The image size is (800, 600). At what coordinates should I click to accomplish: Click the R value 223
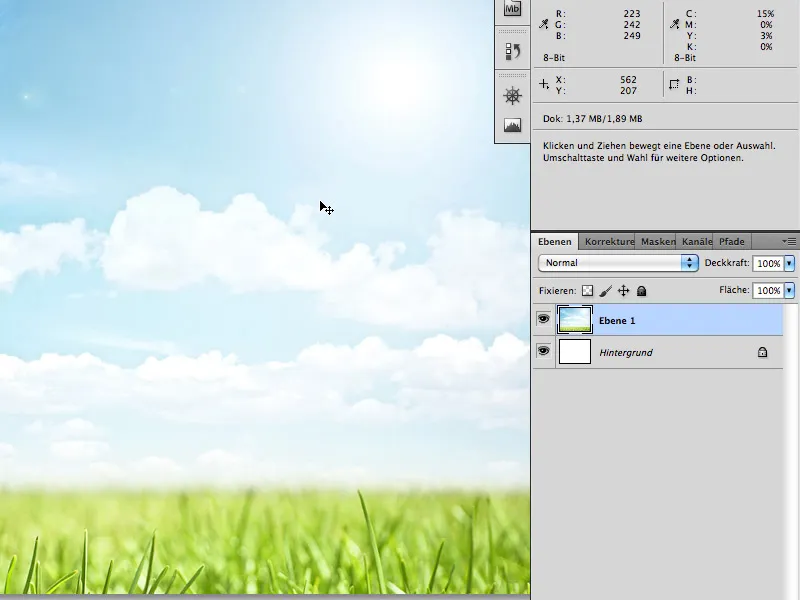(632, 14)
